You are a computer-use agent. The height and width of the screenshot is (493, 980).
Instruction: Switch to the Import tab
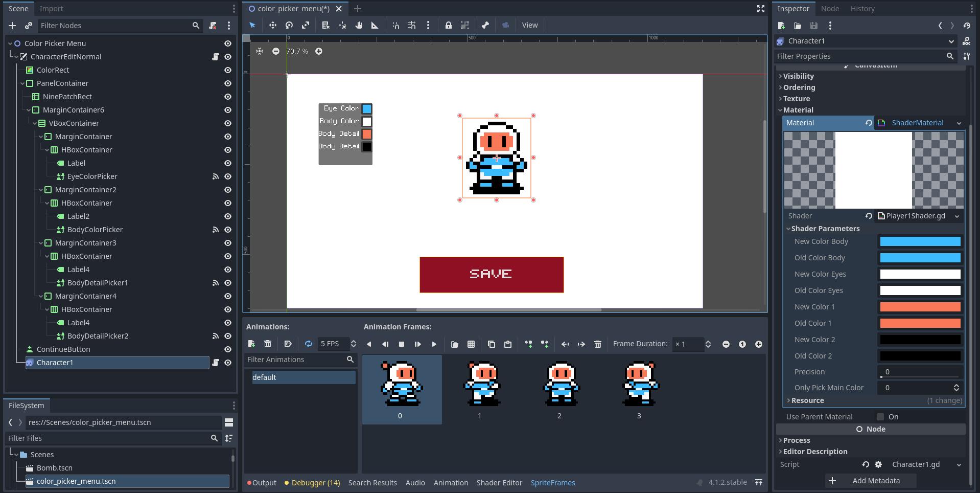(x=51, y=8)
